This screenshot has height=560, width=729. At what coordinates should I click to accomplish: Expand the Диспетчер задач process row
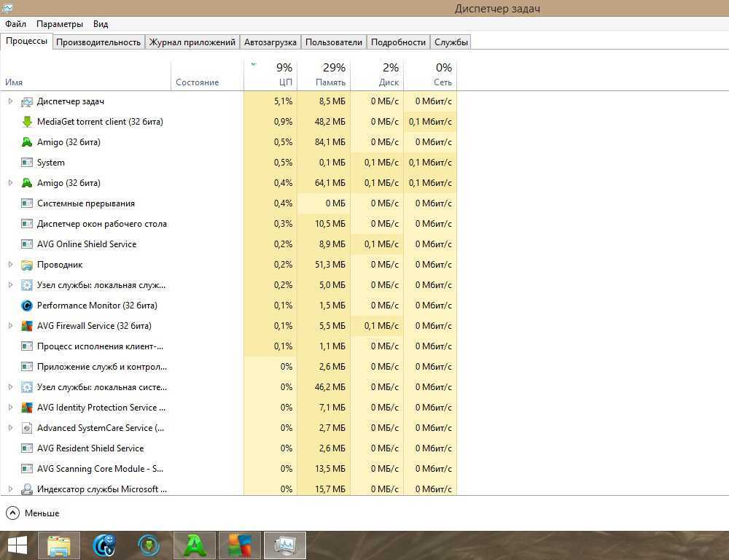[10, 101]
